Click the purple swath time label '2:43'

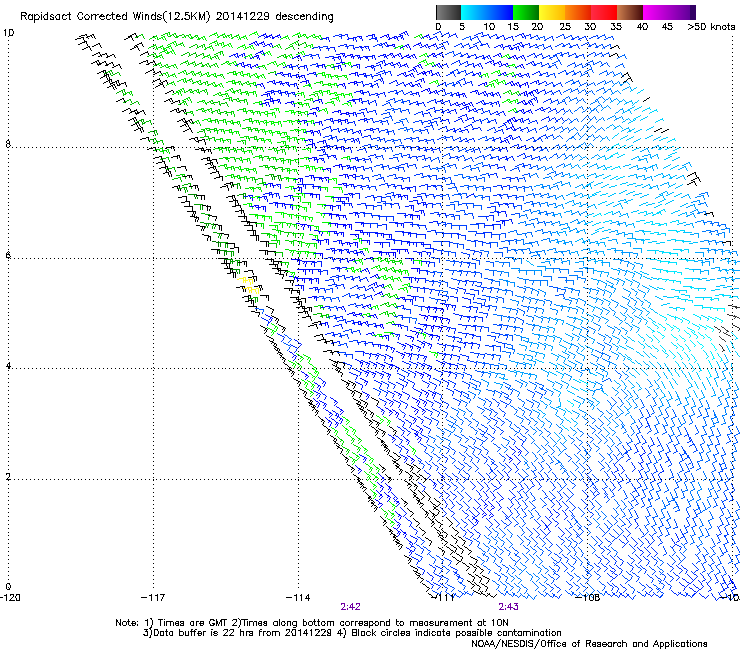click(508, 607)
